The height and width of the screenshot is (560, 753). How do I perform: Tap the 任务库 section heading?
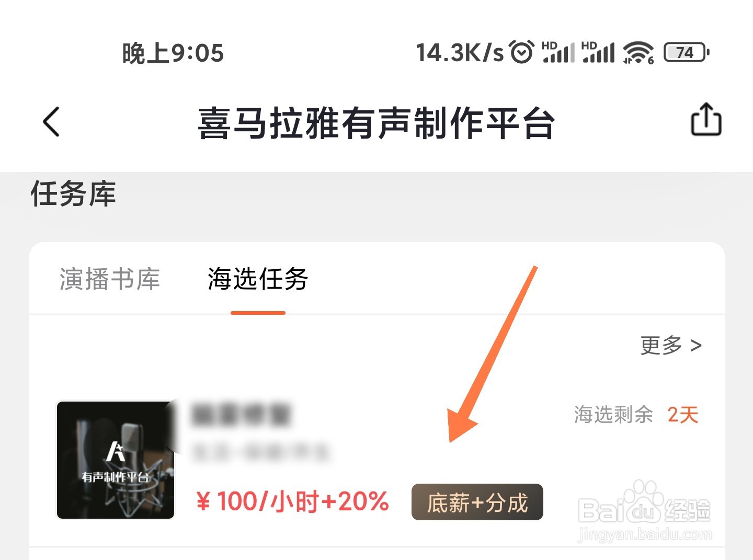73,193
